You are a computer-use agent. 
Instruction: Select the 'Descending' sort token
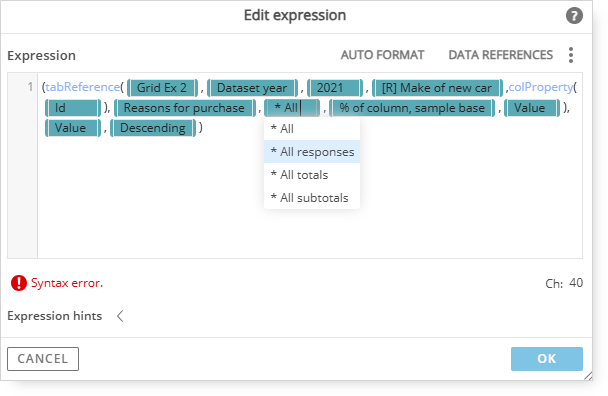[x=153, y=128]
